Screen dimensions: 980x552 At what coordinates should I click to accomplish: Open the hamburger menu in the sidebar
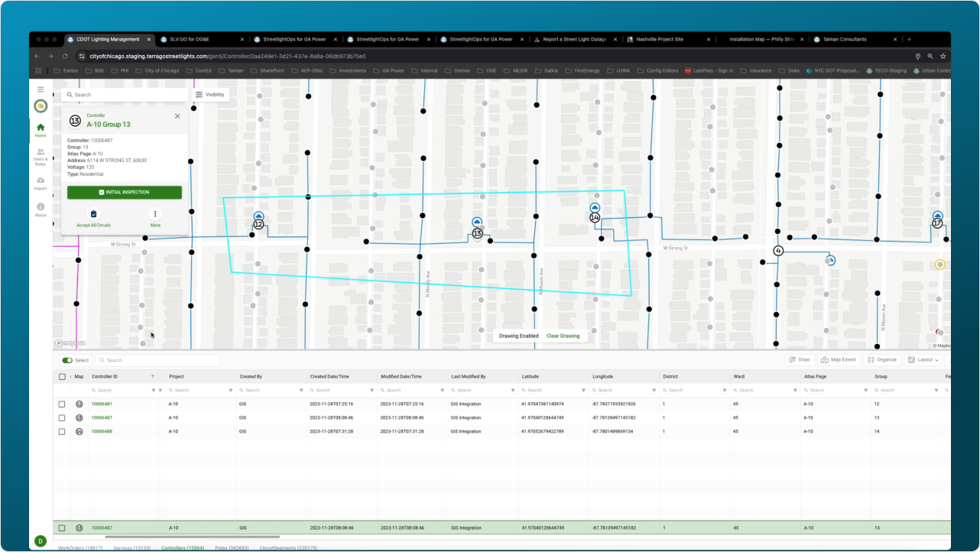pyautogui.click(x=41, y=89)
